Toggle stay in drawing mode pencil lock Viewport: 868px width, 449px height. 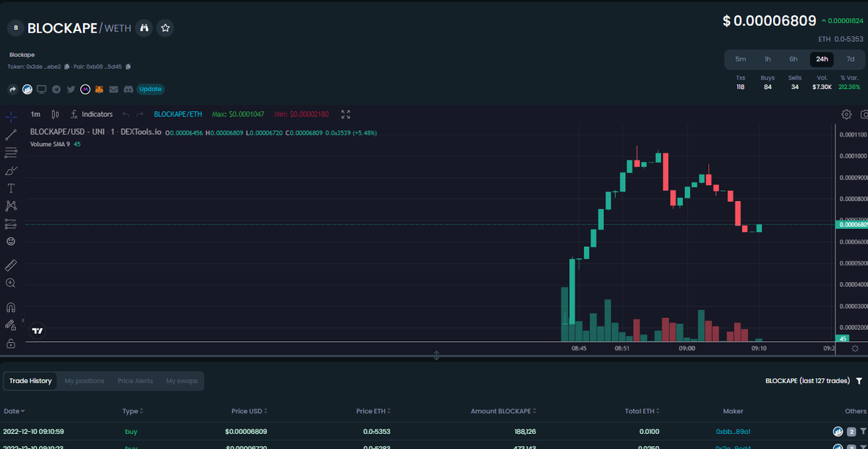(x=11, y=325)
